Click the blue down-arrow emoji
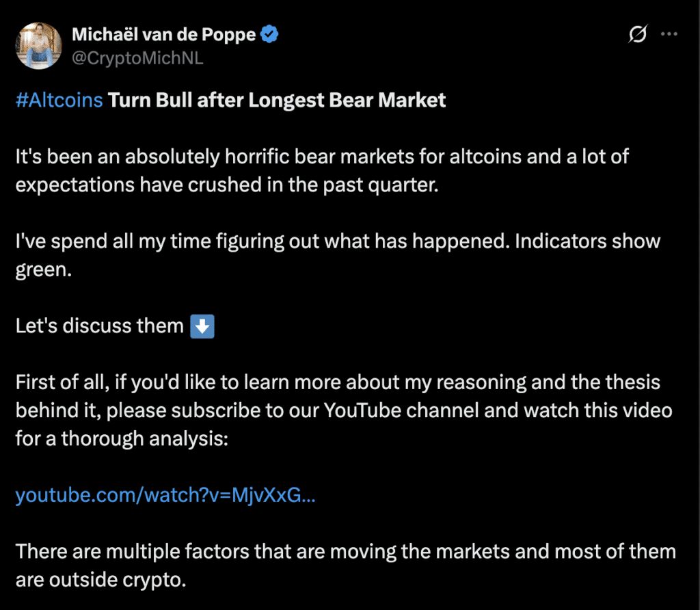 pyautogui.click(x=202, y=326)
